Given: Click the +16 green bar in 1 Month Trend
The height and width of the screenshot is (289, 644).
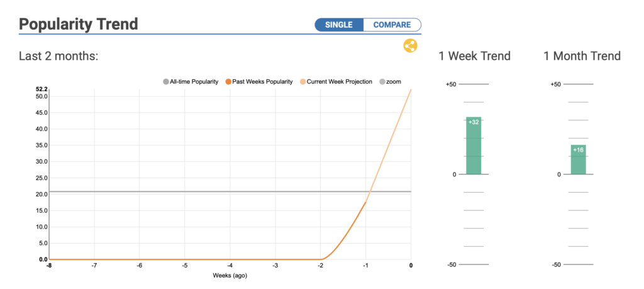Looking at the screenshot, I should tap(579, 159).
